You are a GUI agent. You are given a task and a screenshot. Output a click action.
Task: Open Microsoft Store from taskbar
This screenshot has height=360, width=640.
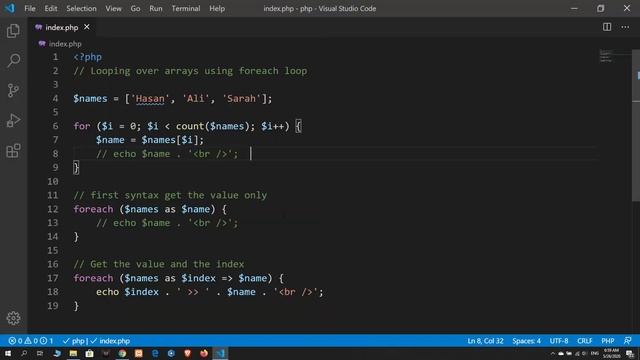89,353
